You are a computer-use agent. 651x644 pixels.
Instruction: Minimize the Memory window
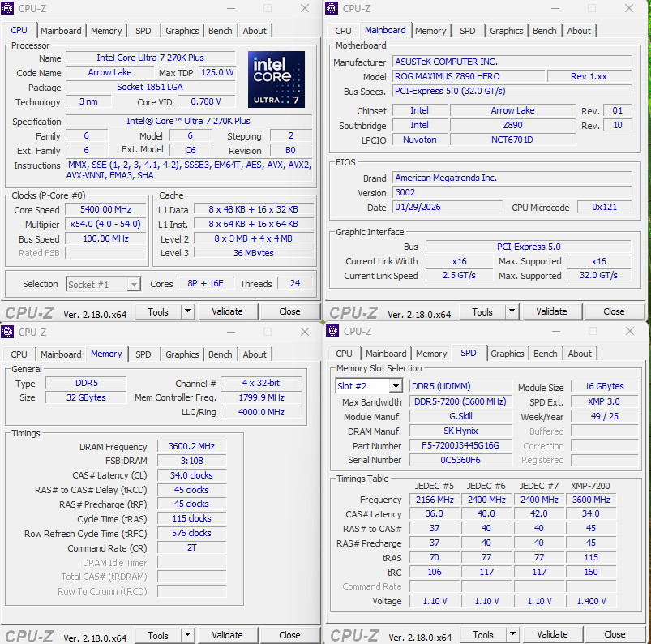pos(230,332)
